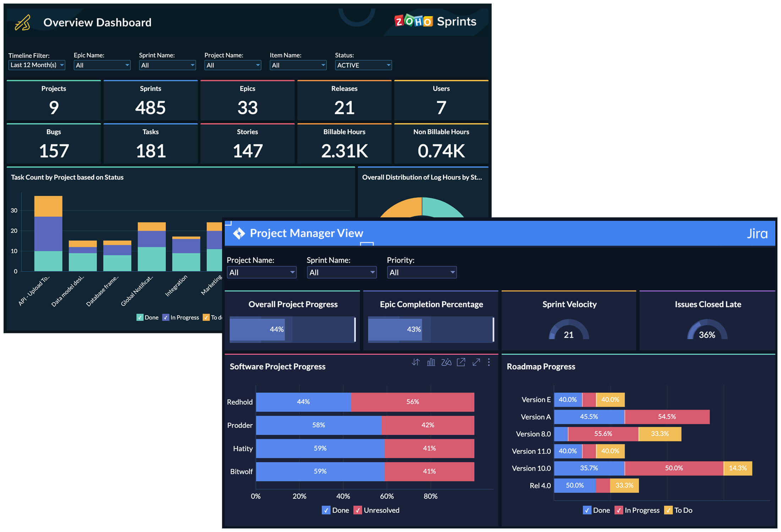Open the three-dot options menu on Software Project Progress

[x=489, y=362]
